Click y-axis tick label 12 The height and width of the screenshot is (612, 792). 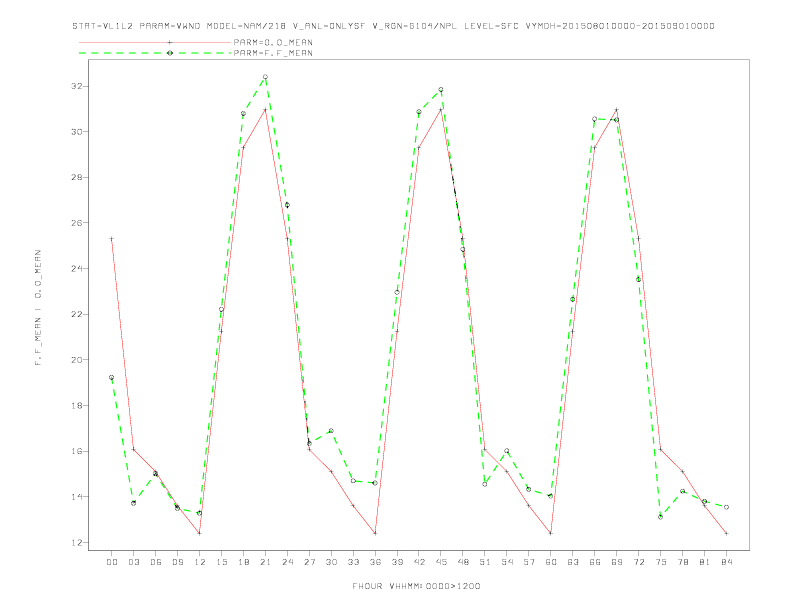[76, 543]
